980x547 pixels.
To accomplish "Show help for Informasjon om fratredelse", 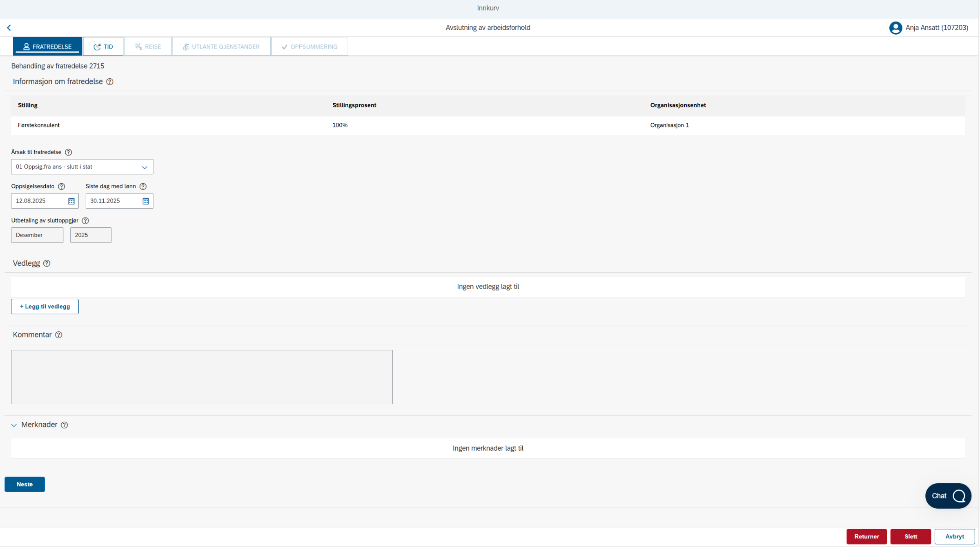I will (110, 82).
